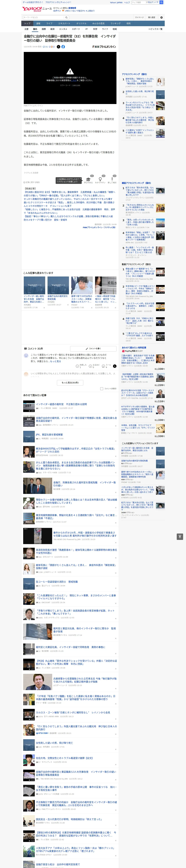Click the scroll-to-top arrow button

click(180, 537)
